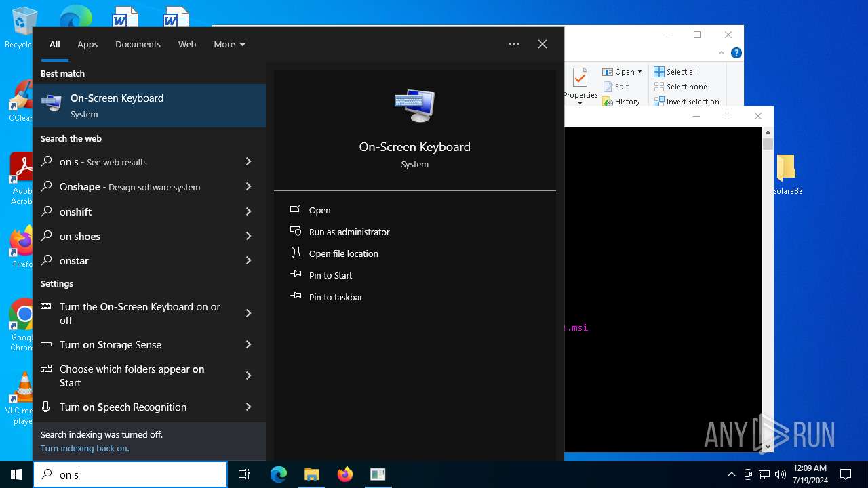The width and height of the screenshot is (868, 488).
Task: Expand arrow next to Onshape suggestion
Action: [x=248, y=186]
